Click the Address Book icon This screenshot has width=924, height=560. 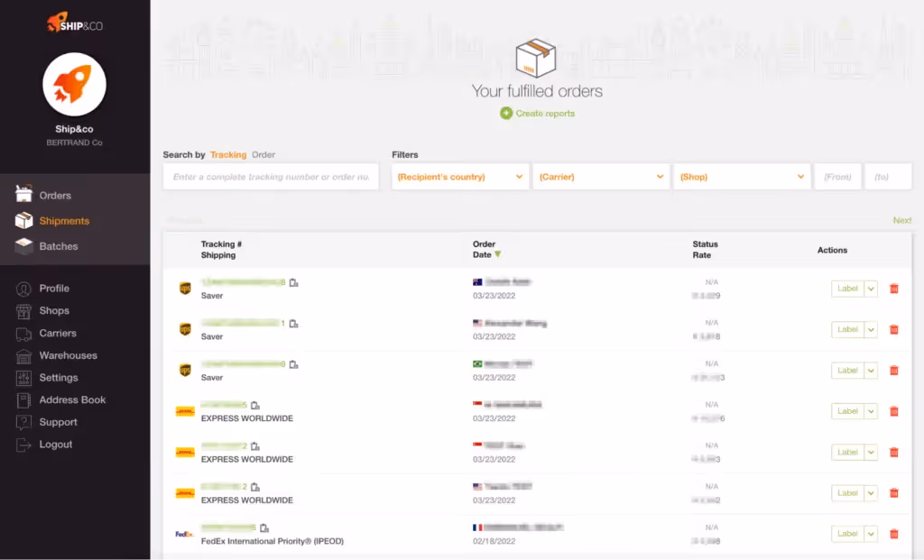point(23,400)
